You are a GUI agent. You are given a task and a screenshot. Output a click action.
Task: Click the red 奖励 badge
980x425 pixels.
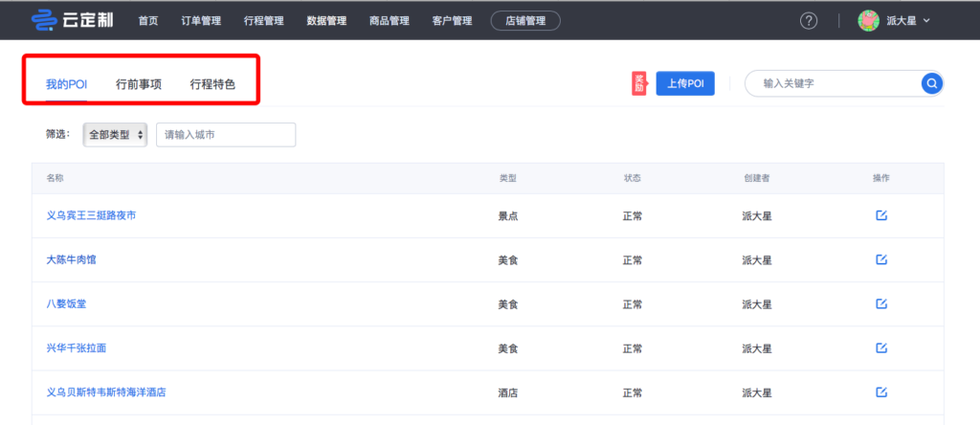(638, 83)
